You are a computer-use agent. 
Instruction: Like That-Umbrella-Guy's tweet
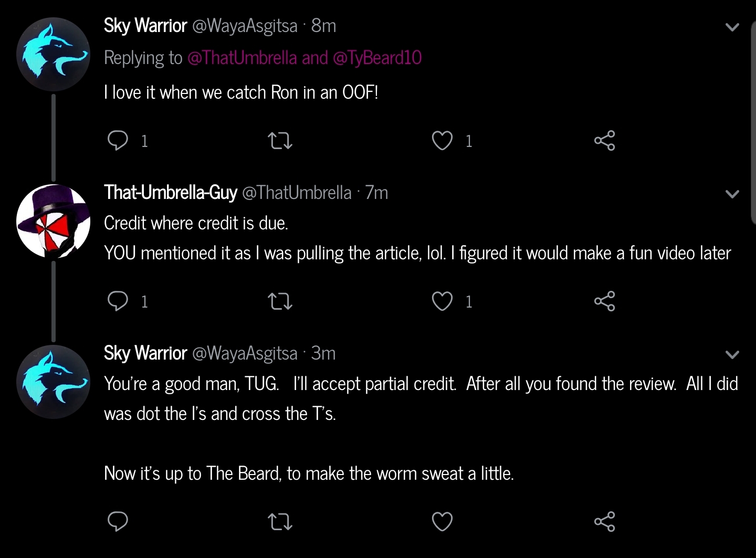tap(442, 301)
